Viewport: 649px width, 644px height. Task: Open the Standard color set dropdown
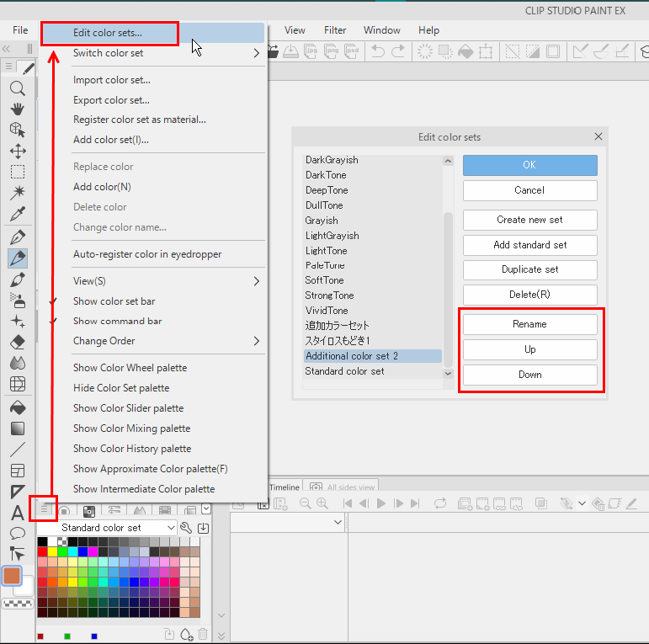tap(107, 528)
